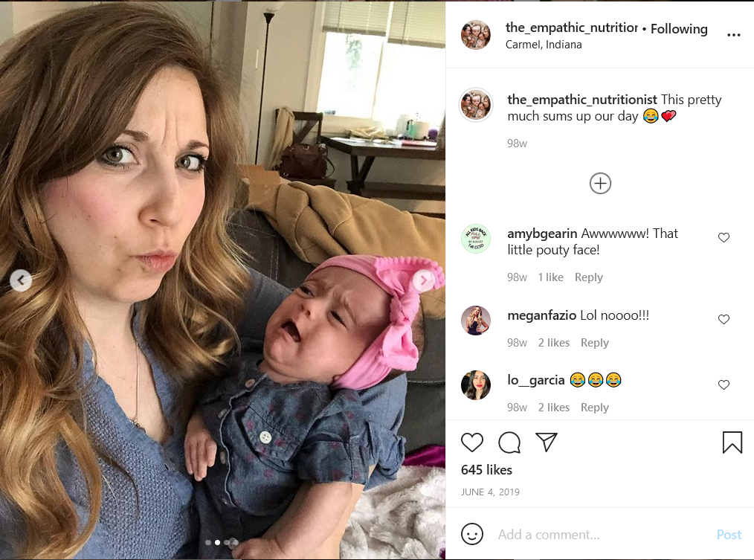The width and height of the screenshot is (754, 560).
Task: Open the three-dot more options menu
Action: point(733,35)
